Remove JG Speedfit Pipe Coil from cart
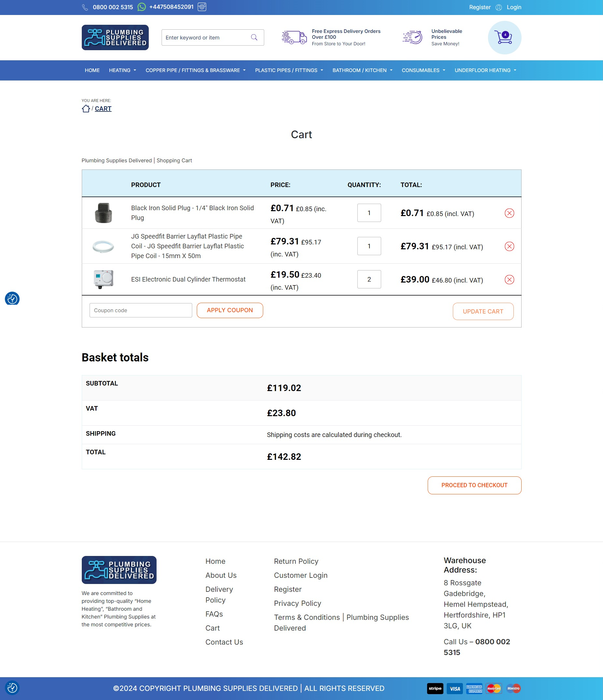Screen dimensions: 603x700 (x=509, y=247)
